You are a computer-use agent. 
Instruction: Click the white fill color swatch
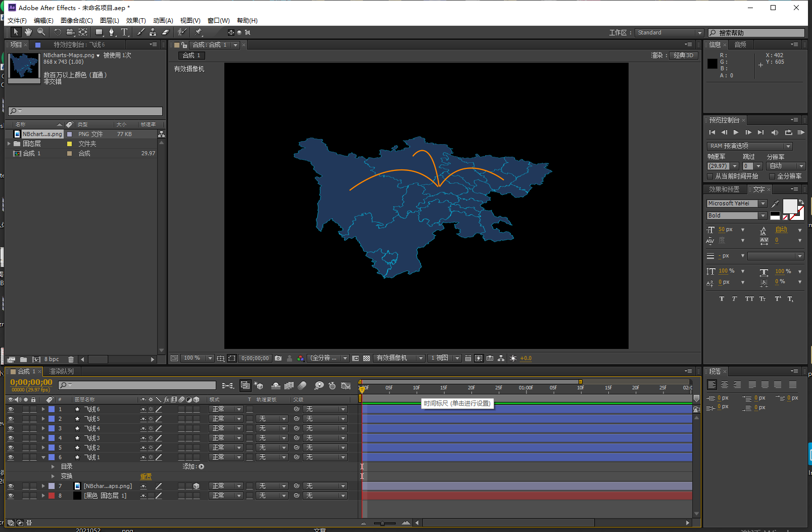coord(789,206)
